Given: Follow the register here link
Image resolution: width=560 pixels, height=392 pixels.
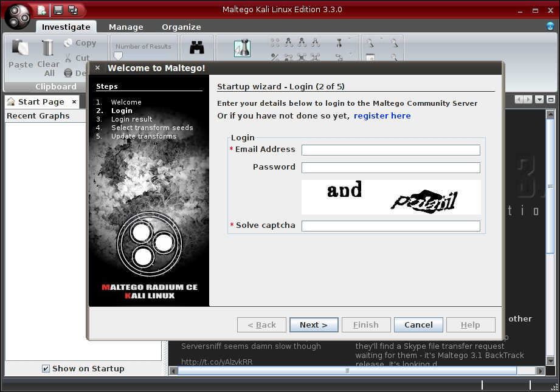Looking at the screenshot, I should (x=382, y=115).
